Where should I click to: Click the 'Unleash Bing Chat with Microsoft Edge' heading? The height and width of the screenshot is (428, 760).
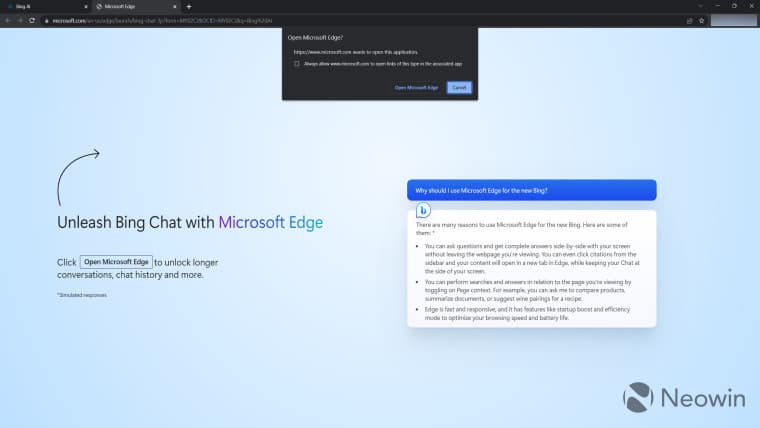190,222
